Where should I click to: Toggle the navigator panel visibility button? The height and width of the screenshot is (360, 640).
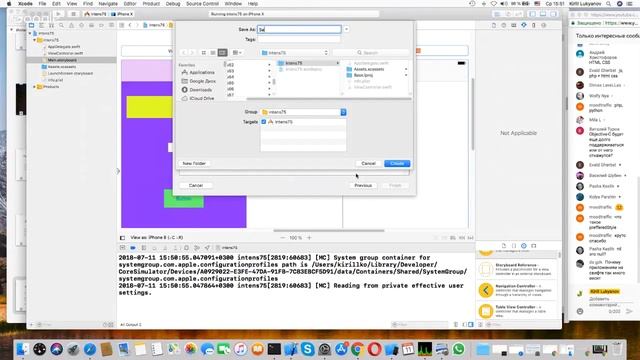pos(532,14)
